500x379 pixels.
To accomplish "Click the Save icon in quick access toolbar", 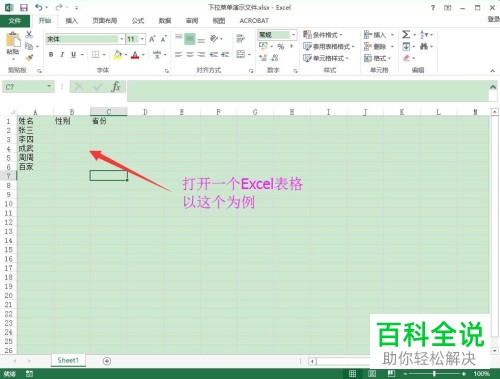I will (24, 7).
